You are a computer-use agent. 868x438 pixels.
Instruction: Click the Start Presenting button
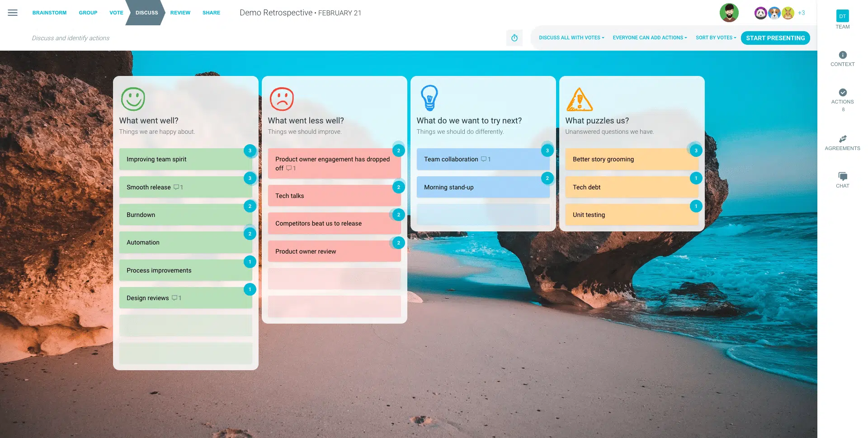(775, 38)
